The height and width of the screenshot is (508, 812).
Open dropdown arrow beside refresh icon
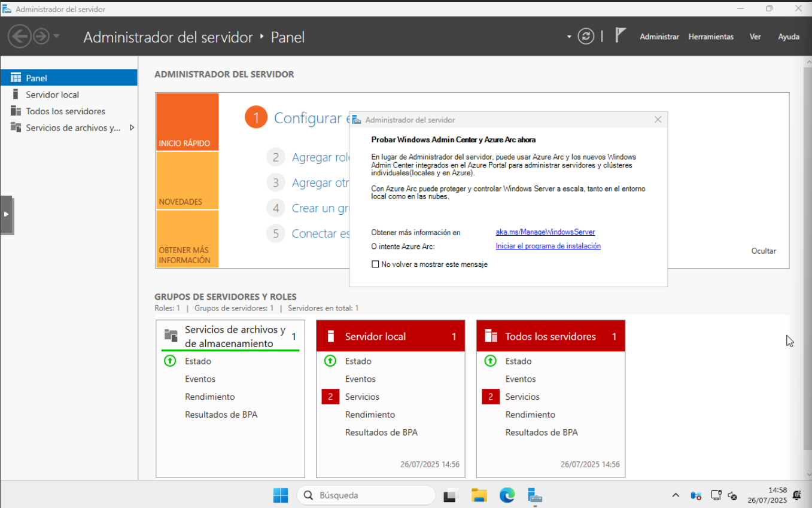[x=569, y=37]
